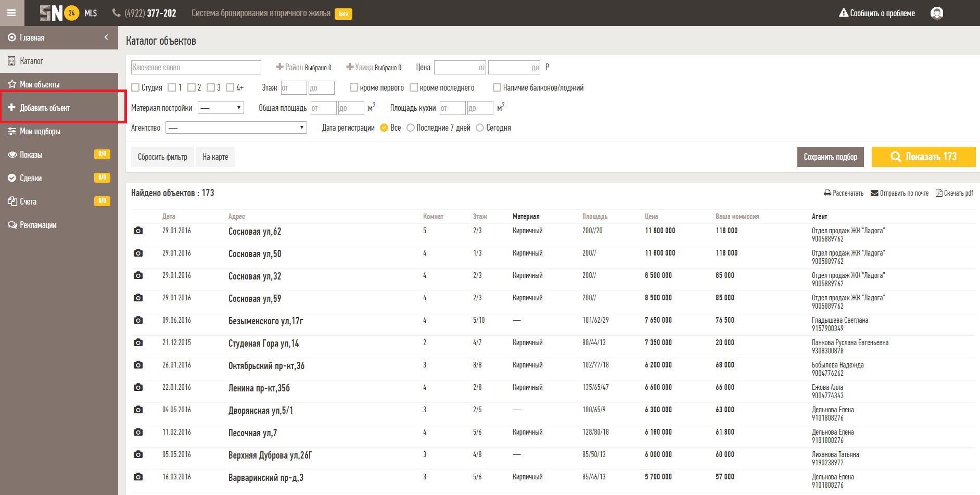Check the кроме первого checkbox

coord(354,87)
